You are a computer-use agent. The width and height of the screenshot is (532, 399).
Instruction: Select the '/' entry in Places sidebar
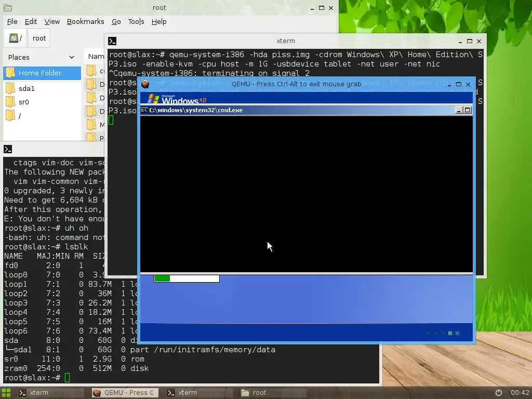[42, 116]
